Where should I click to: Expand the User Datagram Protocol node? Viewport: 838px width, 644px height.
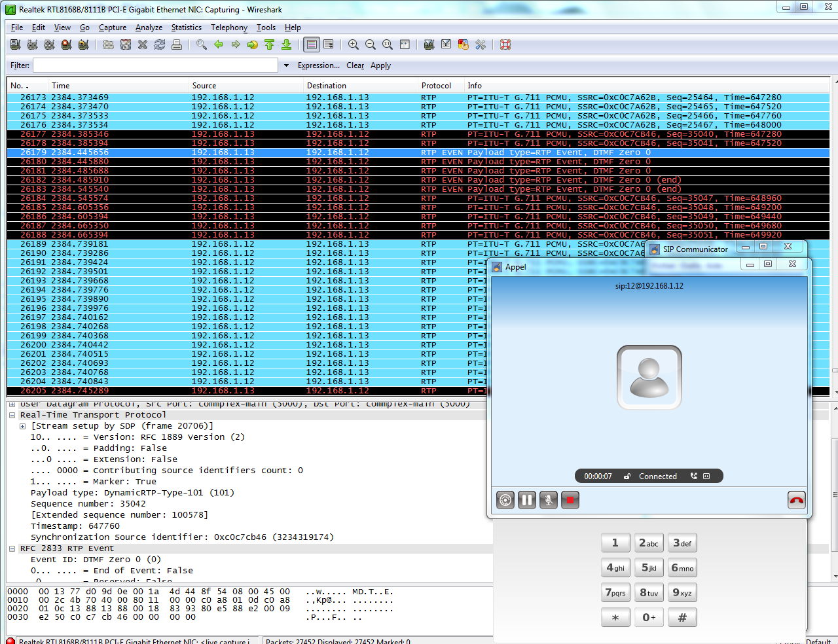(12, 404)
